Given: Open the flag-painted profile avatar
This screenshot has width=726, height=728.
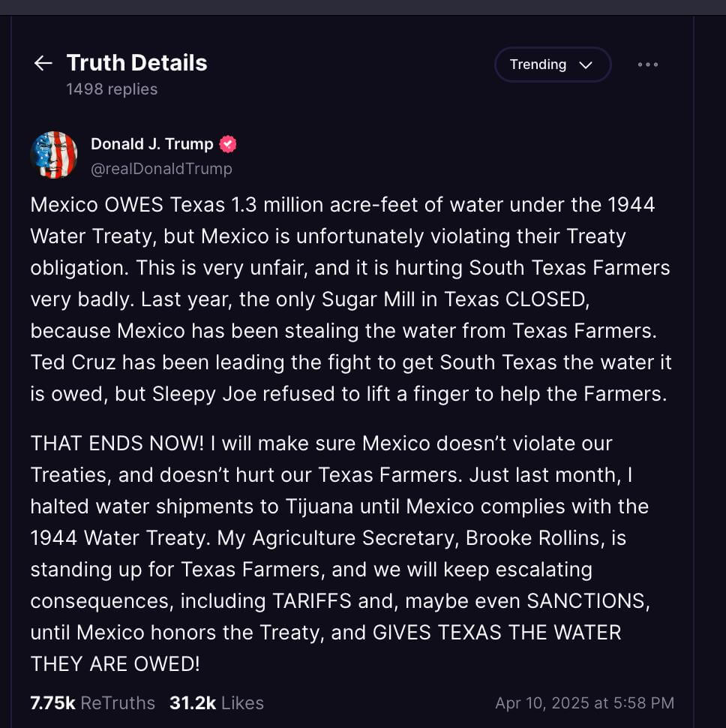Looking at the screenshot, I should [x=54, y=155].
